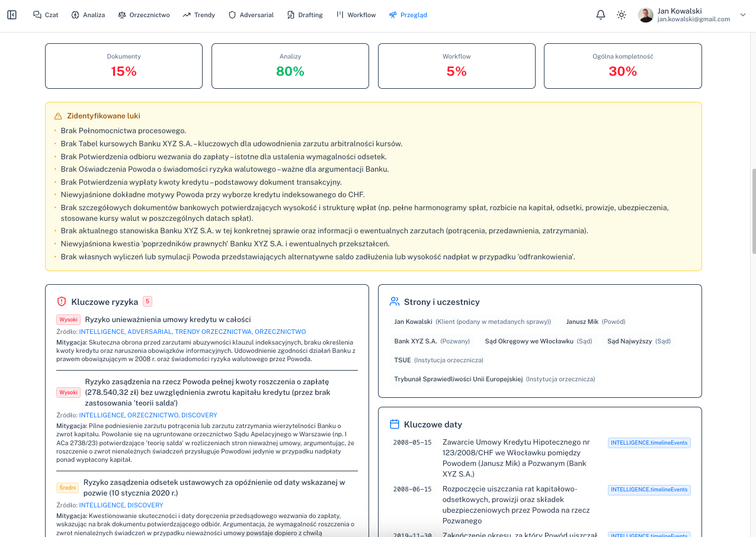Click calendar icon beside Kluczowe daty
The image size is (756, 537).
pyautogui.click(x=395, y=425)
